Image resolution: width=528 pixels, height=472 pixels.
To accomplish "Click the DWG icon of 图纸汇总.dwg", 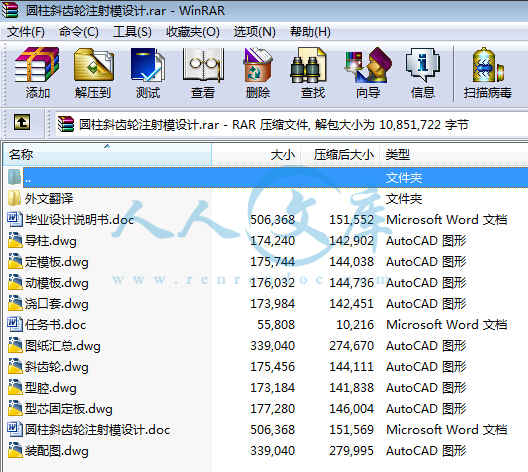I will [x=14, y=345].
